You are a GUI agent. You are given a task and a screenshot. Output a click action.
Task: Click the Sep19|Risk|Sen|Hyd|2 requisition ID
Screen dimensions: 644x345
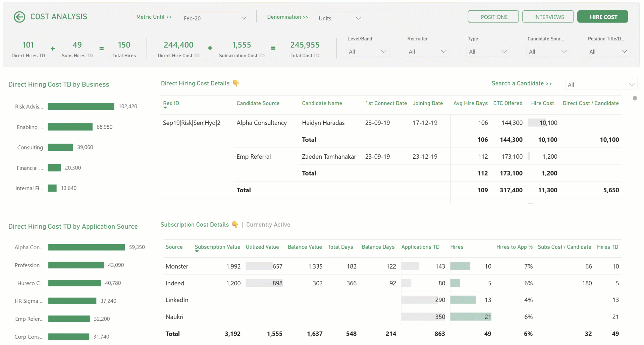pos(192,123)
